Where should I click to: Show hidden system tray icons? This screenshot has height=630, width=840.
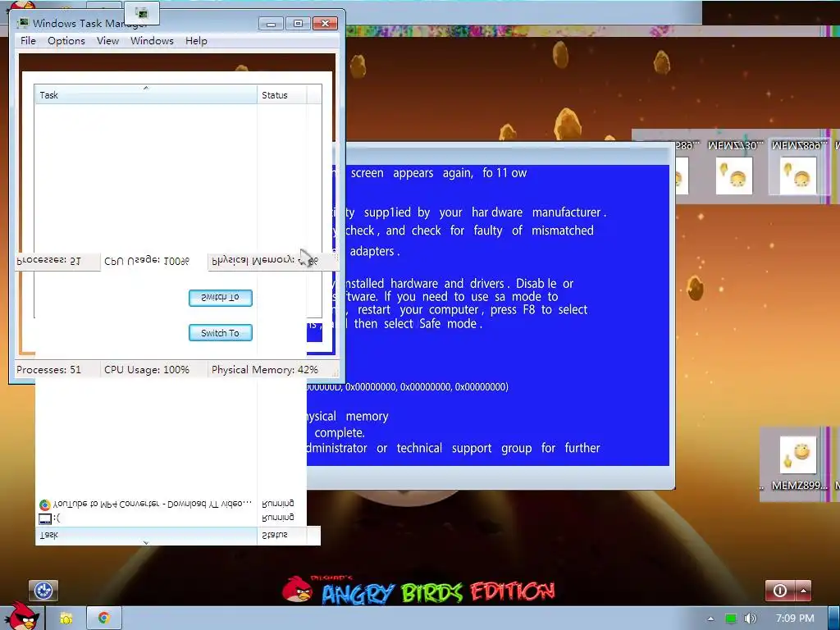(710, 619)
